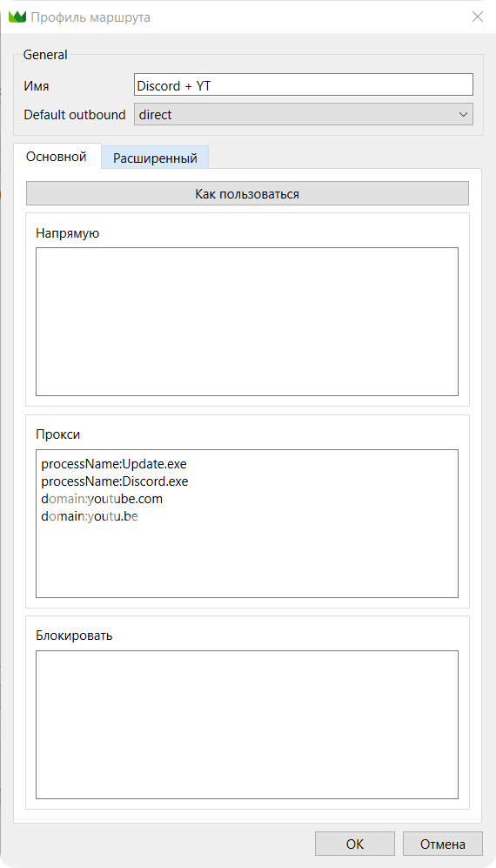
Task: Click the green crown app icon
Action: click(x=17, y=17)
